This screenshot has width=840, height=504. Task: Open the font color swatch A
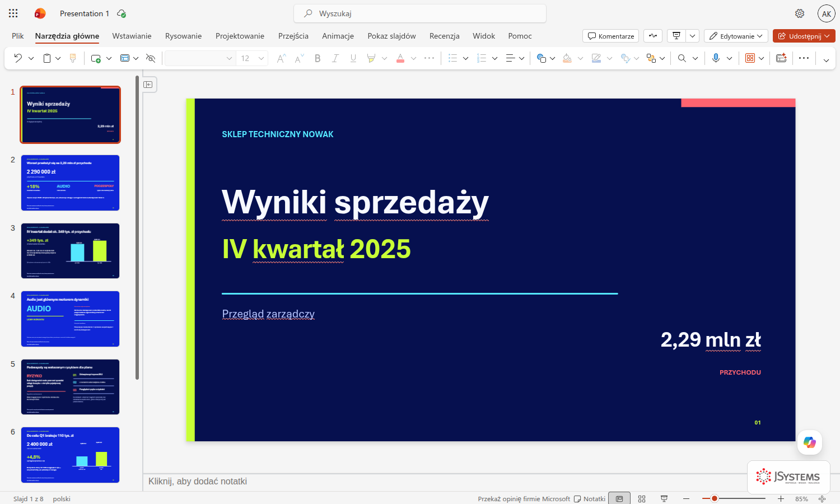400,58
